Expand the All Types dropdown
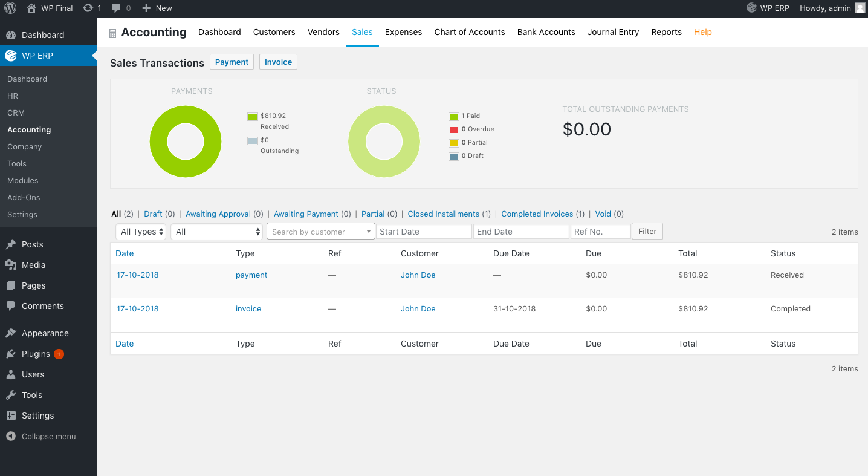Viewport: 868px width, 476px height. tap(140, 232)
